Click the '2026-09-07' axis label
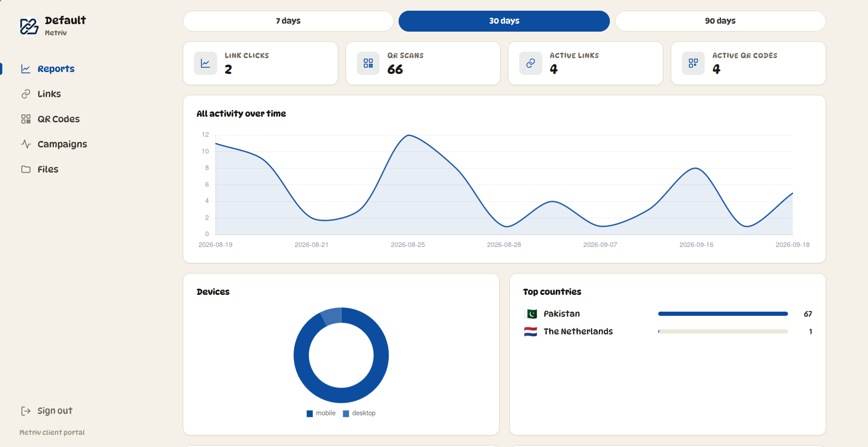This screenshot has width=868, height=447. 600,245
